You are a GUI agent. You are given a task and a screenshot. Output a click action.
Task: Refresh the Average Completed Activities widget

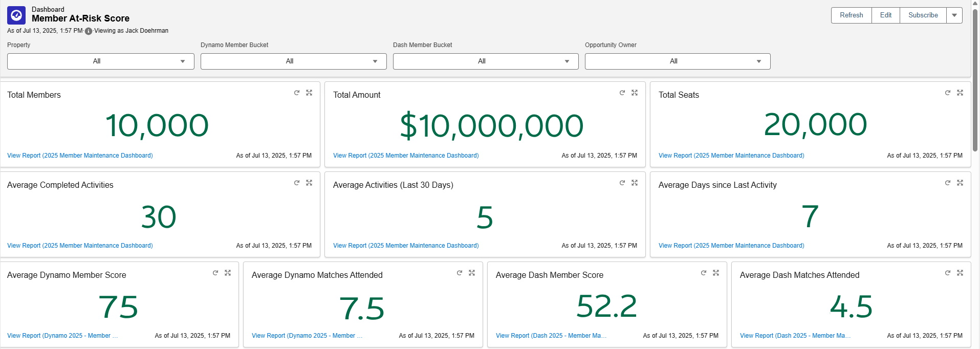(x=297, y=183)
